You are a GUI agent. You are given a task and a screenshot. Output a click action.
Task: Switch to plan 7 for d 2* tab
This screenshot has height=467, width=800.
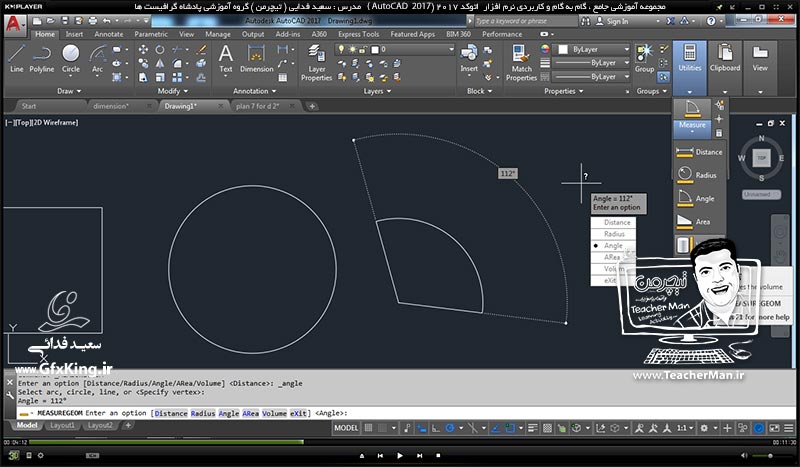coord(257,106)
